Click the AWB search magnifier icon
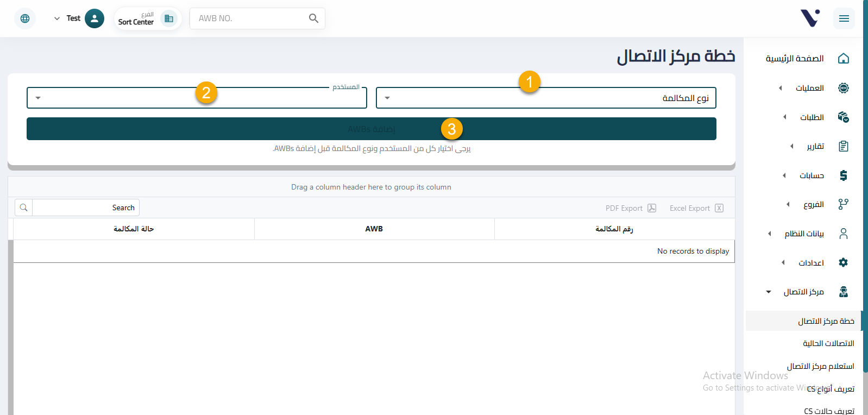Screen dimensions: 868x415 coord(313,18)
